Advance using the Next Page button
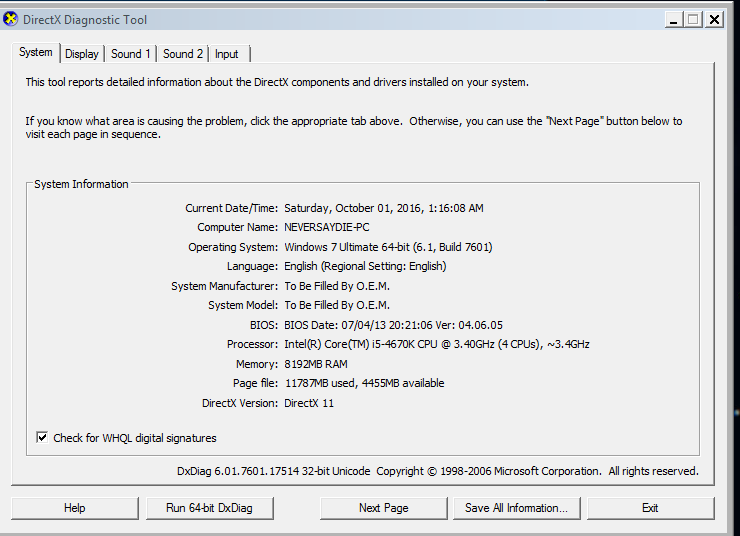The image size is (740, 536). tap(383, 508)
